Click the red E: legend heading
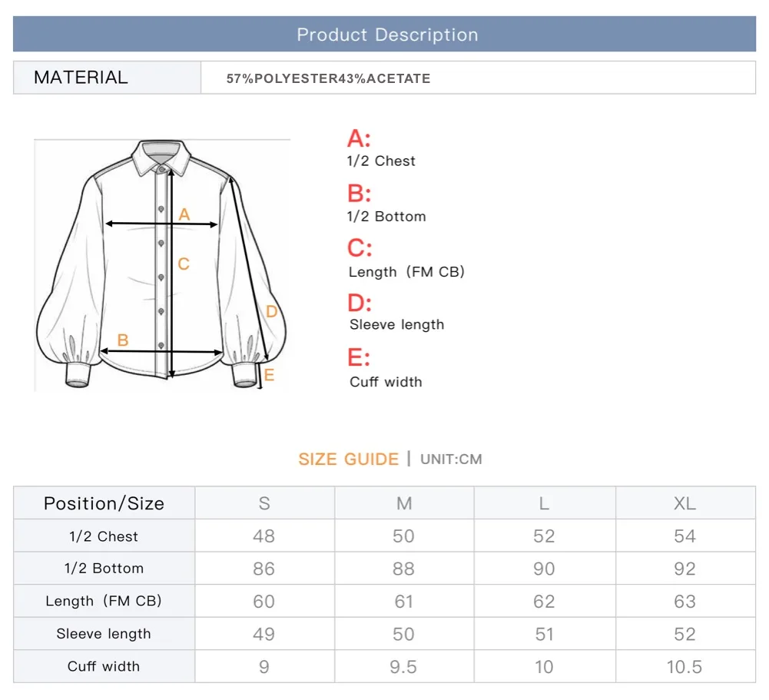This screenshot has height=700, width=769. [x=359, y=358]
